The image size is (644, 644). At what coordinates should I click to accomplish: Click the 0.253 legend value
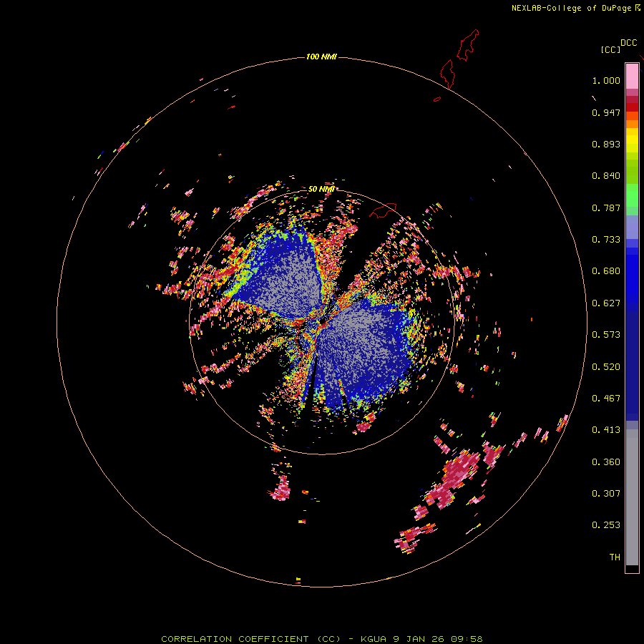[606, 525]
